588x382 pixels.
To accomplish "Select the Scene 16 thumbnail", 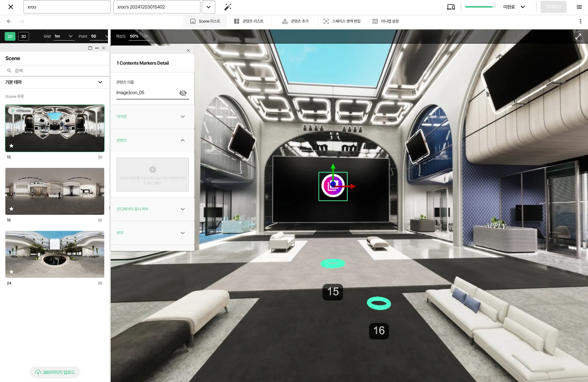I will coord(55,191).
